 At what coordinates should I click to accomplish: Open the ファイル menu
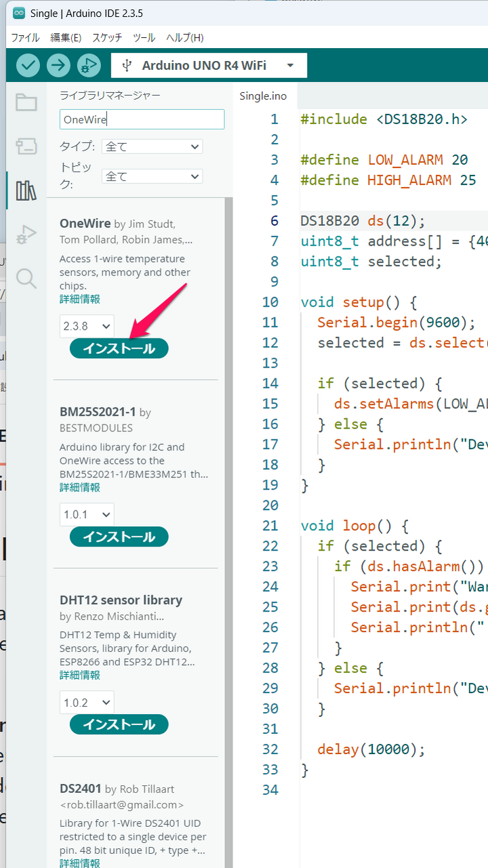[x=25, y=37]
